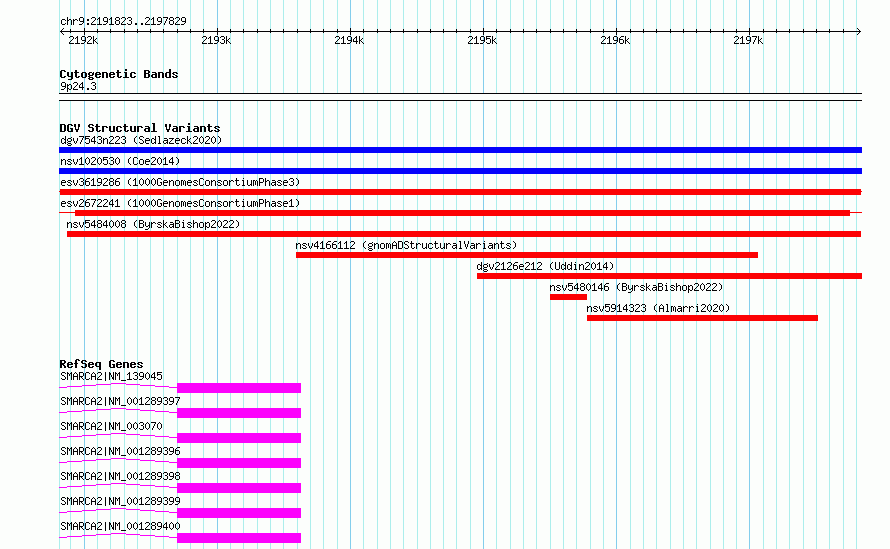Click the red bar for esv2672241
This screenshot has height=549, width=890.
pos(463,213)
